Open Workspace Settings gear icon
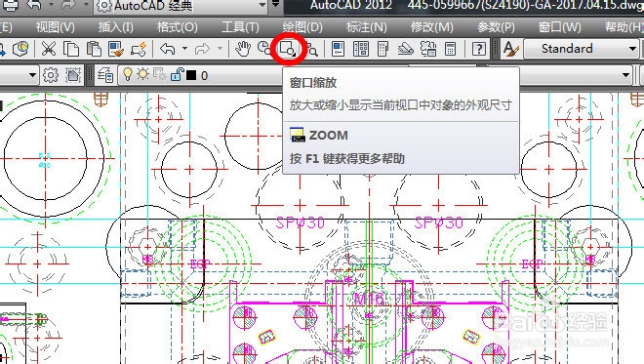 51,75
